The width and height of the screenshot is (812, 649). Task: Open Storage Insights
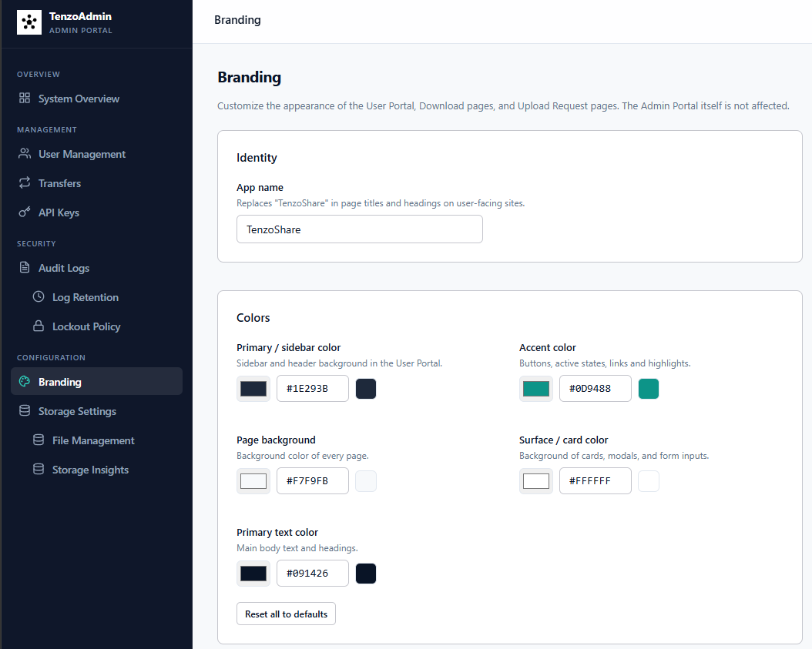tap(96, 470)
